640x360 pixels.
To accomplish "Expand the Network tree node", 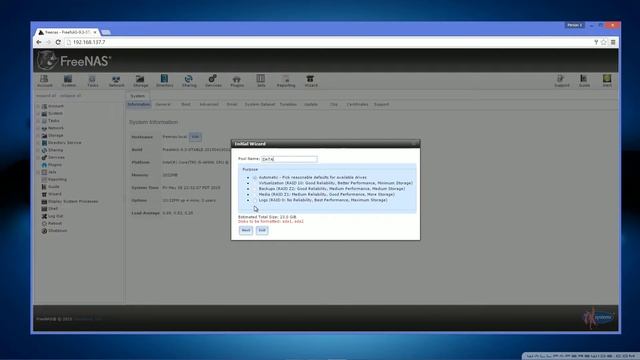I will 38,128.
